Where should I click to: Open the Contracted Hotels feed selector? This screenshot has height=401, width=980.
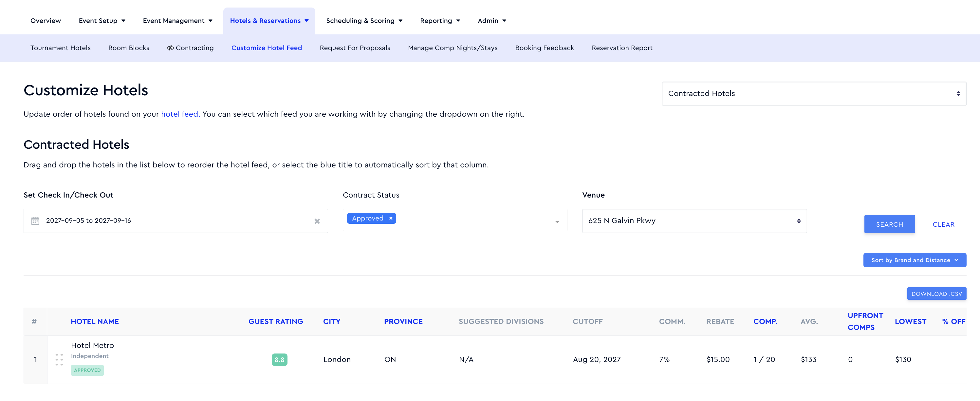814,94
